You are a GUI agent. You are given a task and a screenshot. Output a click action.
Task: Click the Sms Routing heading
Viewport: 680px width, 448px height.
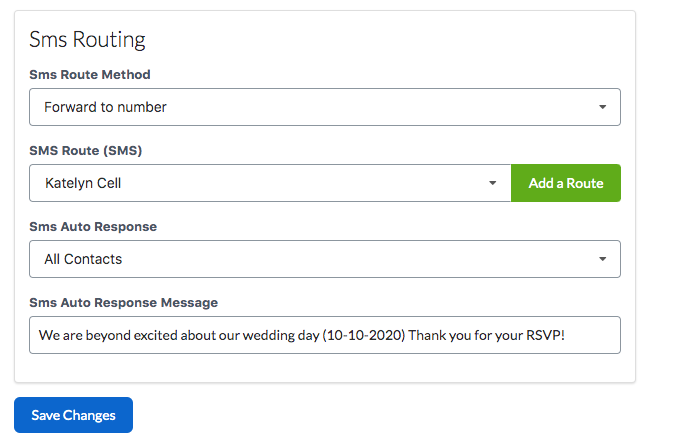(x=87, y=40)
